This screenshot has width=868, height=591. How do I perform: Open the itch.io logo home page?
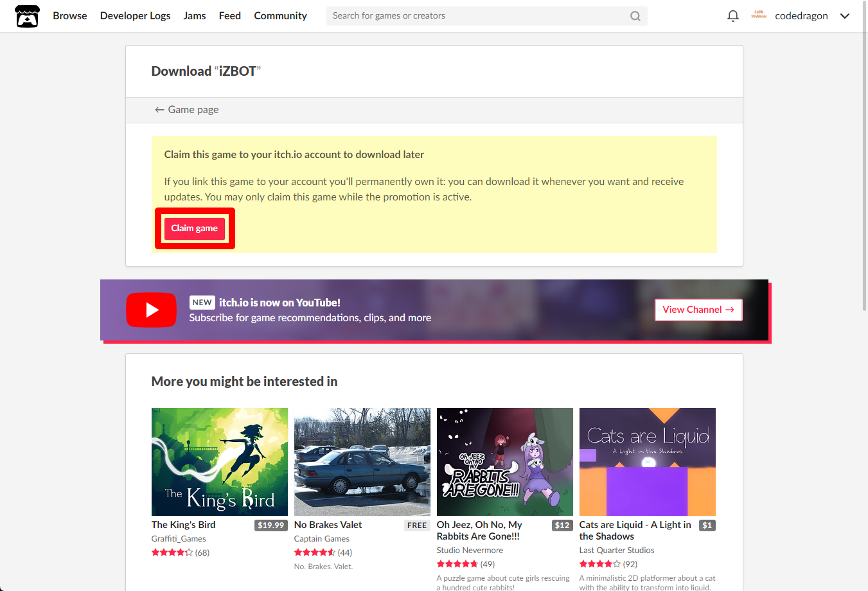click(x=27, y=16)
